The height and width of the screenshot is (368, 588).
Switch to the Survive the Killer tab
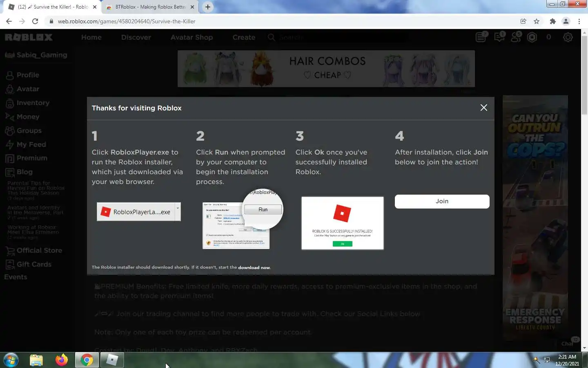pos(52,7)
